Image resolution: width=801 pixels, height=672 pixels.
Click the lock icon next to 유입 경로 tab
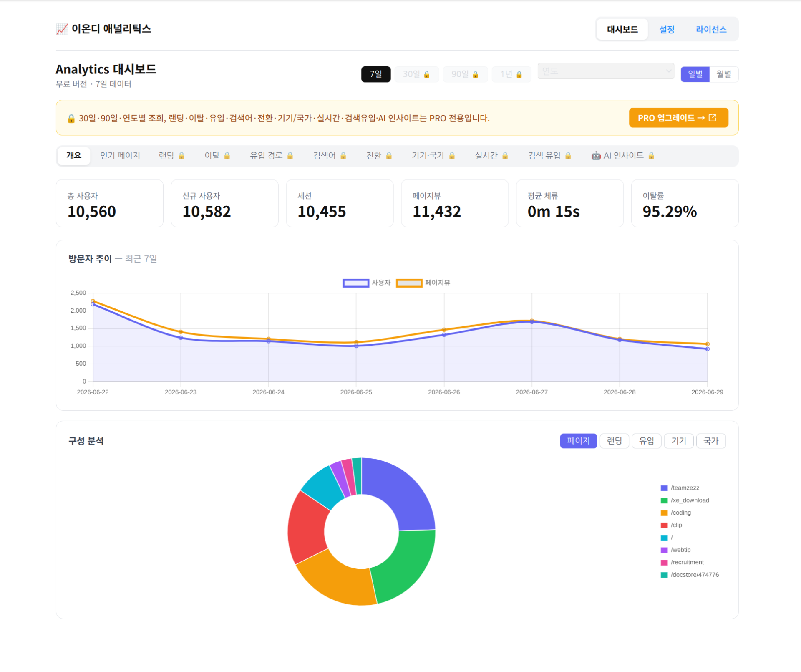pyautogui.click(x=290, y=156)
